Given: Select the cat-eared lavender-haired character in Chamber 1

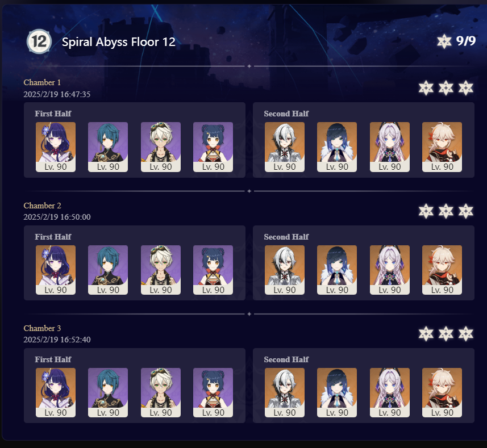Looking at the screenshot, I should (389, 146).
